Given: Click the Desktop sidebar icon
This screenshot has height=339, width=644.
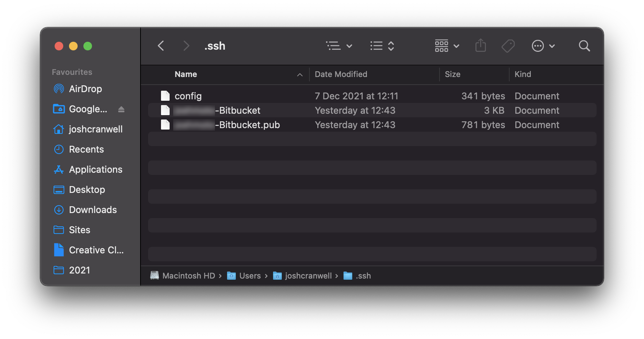Looking at the screenshot, I should [59, 190].
